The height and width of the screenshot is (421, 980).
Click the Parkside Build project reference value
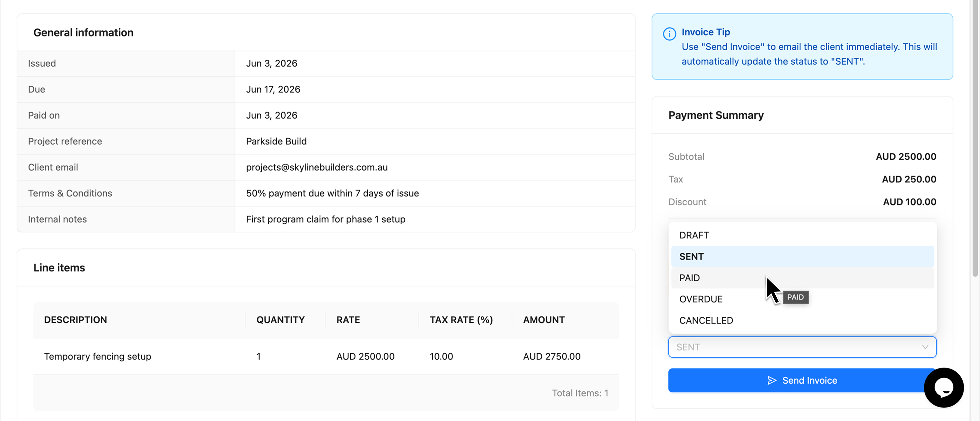coord(276,141)
